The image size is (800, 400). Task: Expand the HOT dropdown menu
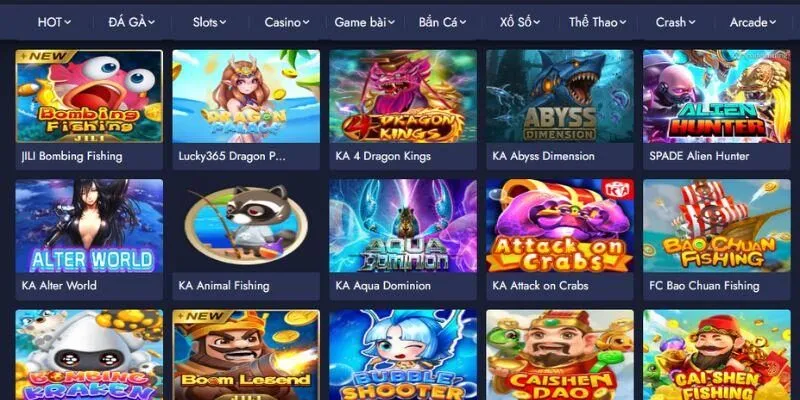(54, 22)
